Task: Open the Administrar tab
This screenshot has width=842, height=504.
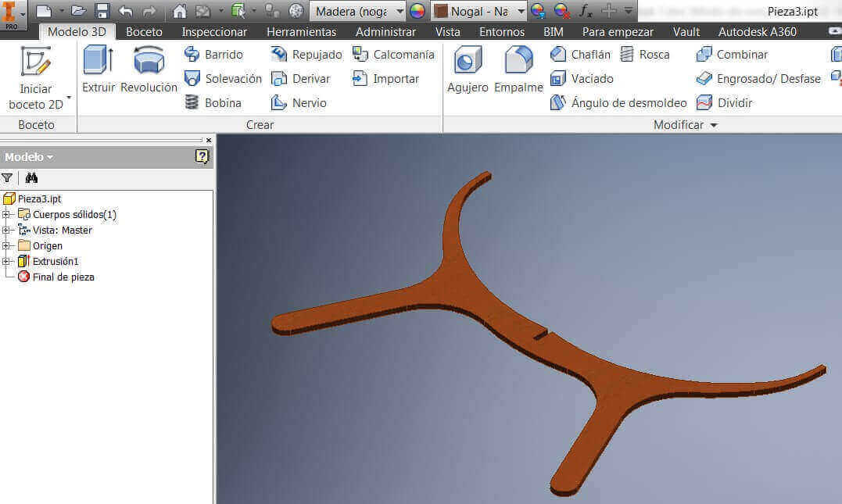Action: pos(385,32)
